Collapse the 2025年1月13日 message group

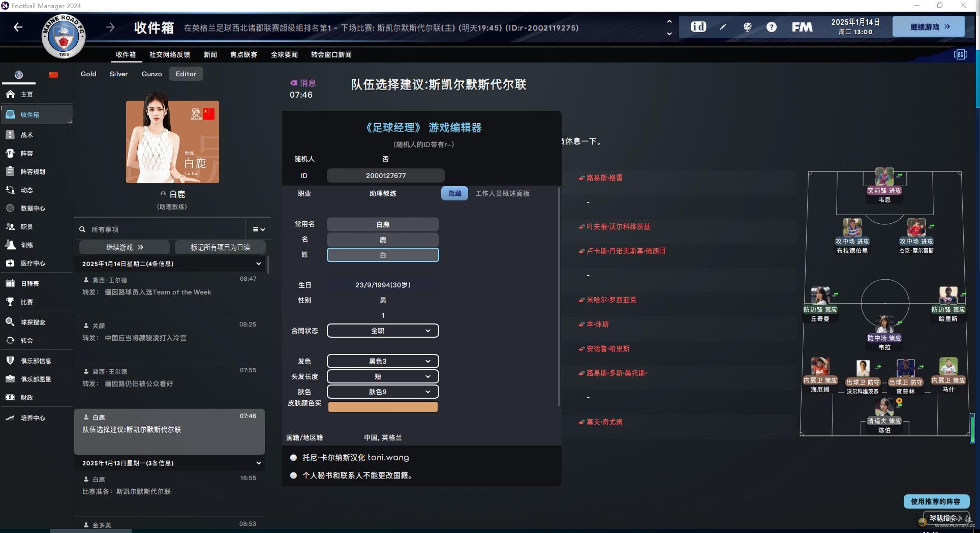(258, 463)
